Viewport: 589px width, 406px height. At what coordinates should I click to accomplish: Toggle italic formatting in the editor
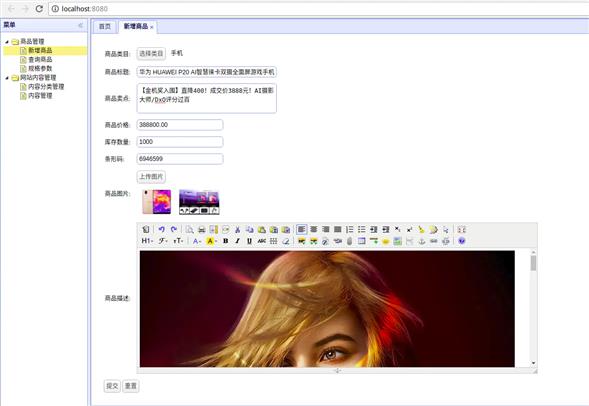237,241
